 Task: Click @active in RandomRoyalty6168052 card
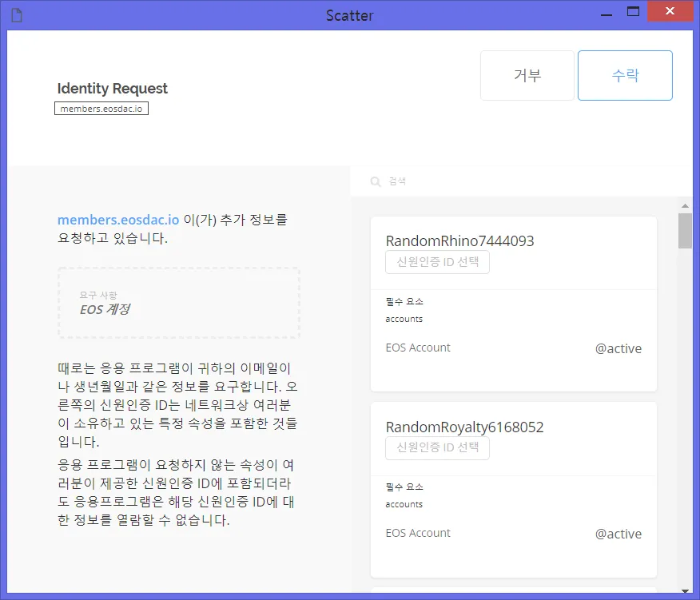618,534
